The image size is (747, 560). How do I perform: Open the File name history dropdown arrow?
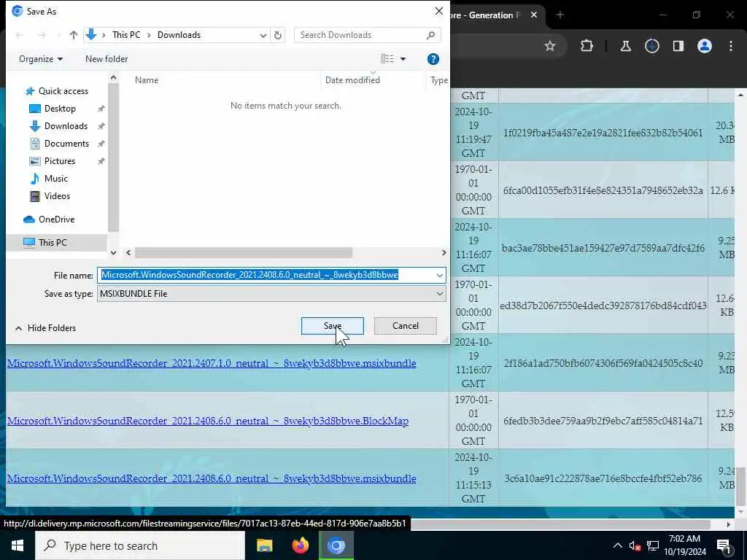tap(439, 275)
